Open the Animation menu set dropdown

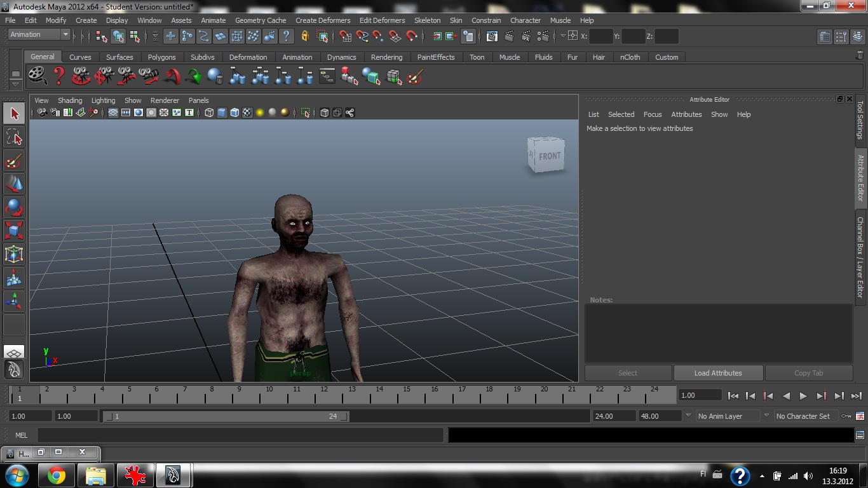pos(39,35)
